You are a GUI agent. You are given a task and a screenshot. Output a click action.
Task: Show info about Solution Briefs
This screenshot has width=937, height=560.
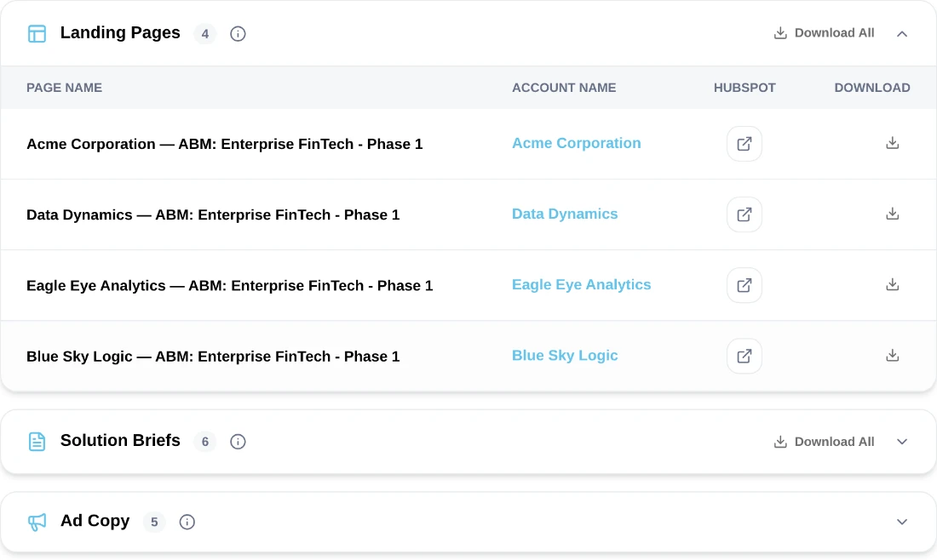[238, 442]
